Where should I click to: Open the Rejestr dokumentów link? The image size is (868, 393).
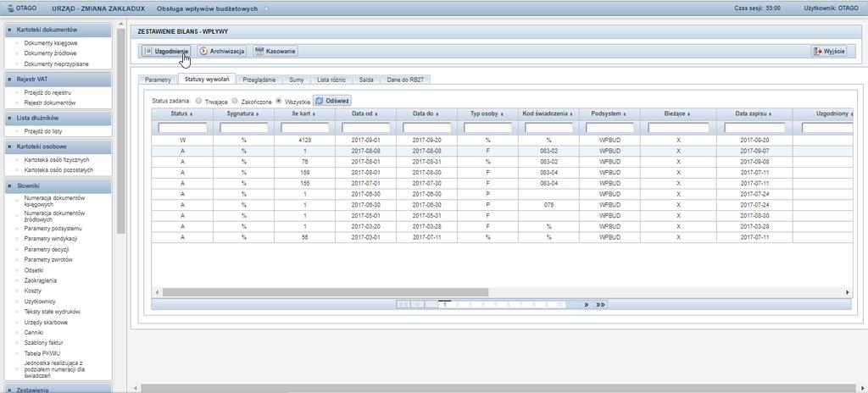[x=50, y=103]
